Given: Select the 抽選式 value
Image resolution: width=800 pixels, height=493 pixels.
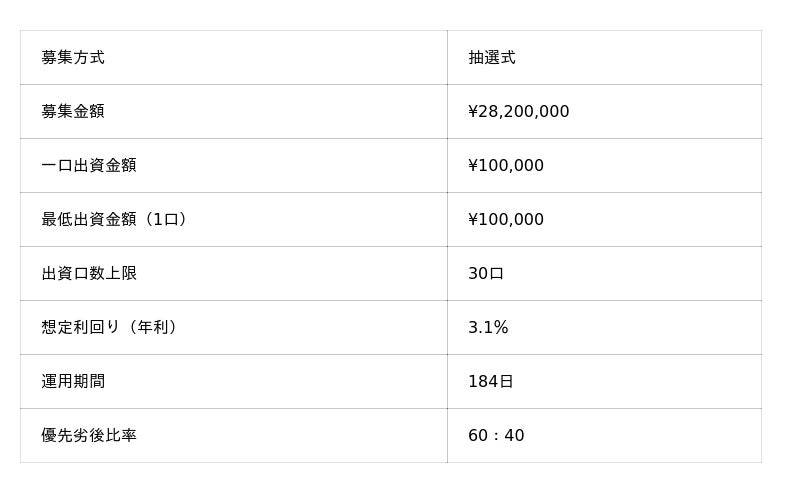Looking at the screenshot, I should coord(492,58).
